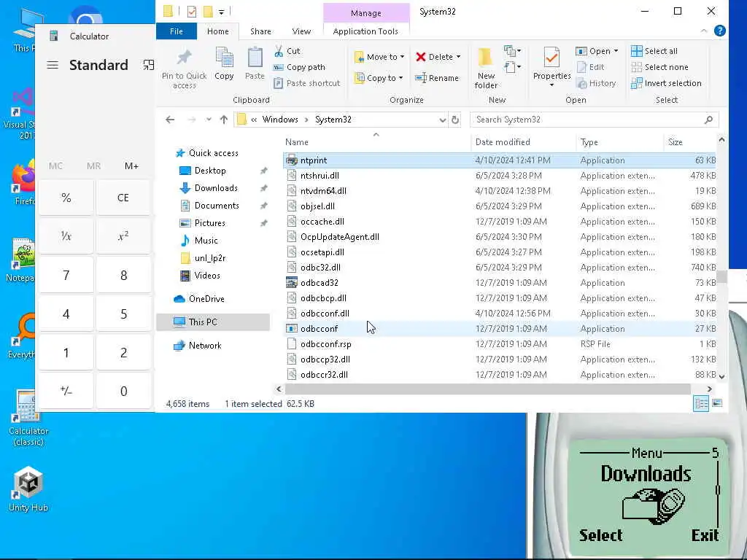The width and height of the screenshot is (747, 560).
Task: Click Edit in the Open group
Action: pyautogui.click(x=591, y=67)
